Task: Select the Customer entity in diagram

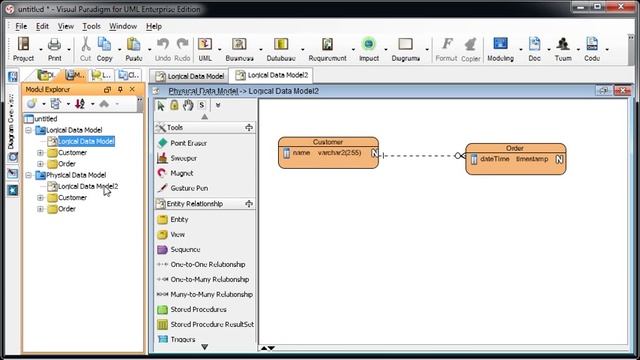Action: click(x=328, y=153)
